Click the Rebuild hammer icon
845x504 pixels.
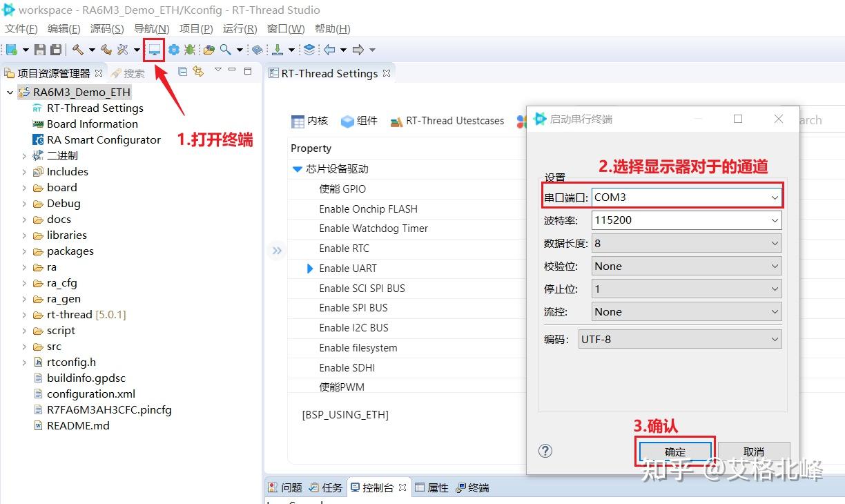[x=106, y=50]
